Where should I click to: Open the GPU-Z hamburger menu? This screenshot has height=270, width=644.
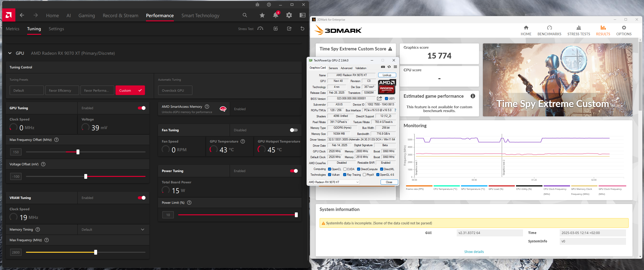click(395, 67)
